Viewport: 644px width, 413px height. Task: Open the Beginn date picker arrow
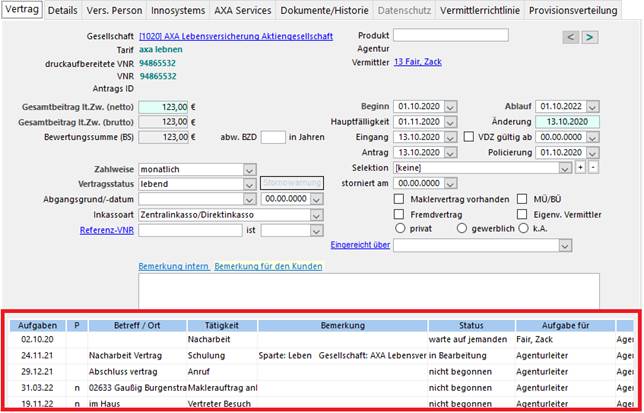pos(450,107)
